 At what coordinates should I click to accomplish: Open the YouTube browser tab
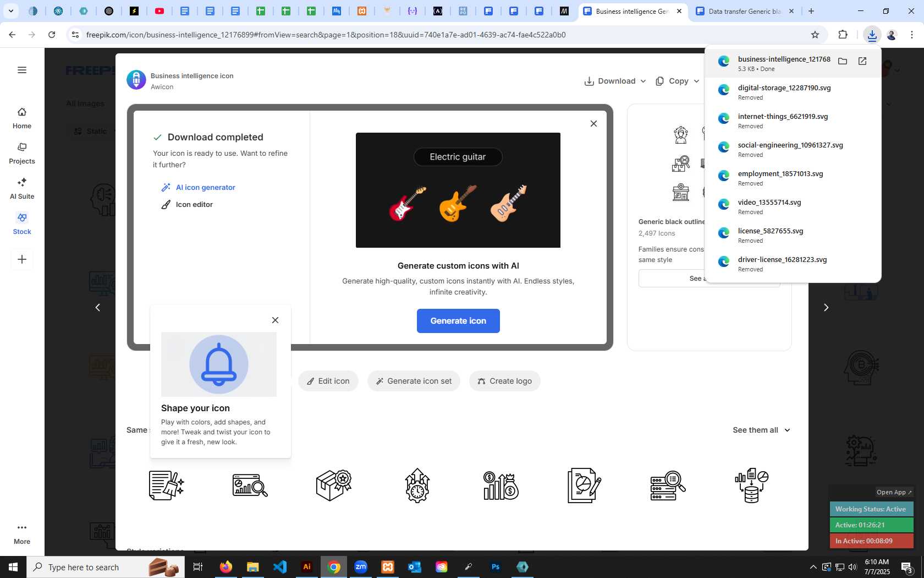click(159, 11)
